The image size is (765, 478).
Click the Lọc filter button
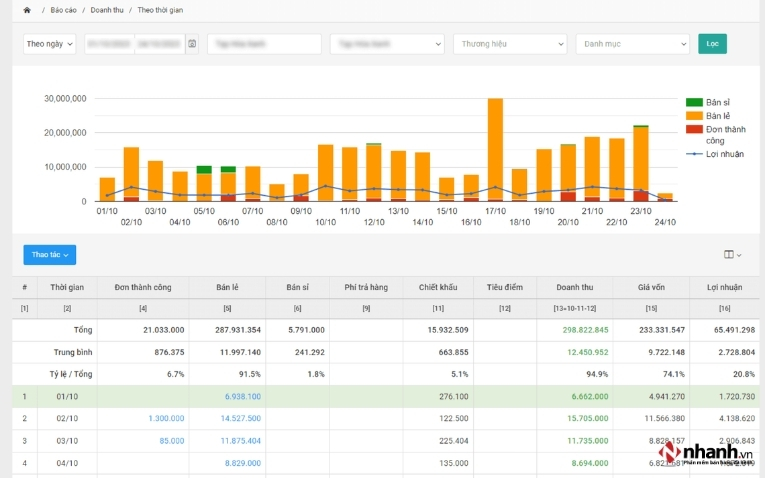(x=712, y=44)
